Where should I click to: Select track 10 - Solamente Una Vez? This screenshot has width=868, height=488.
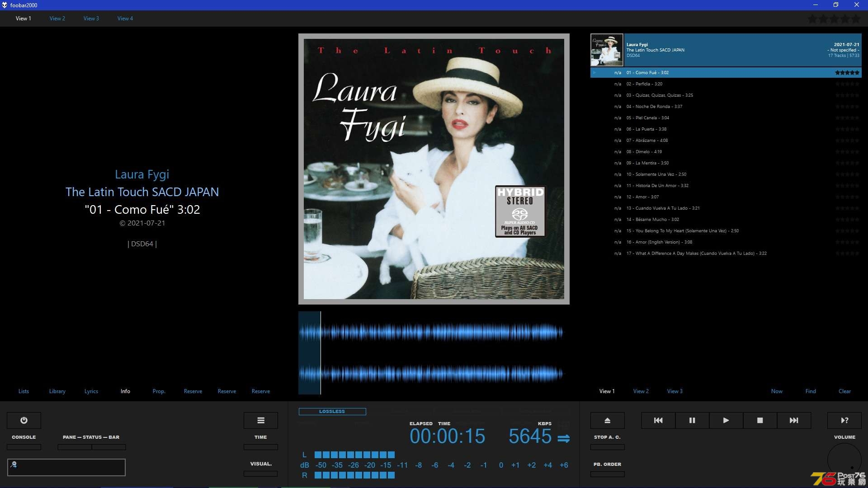click(x=726, y=174)
